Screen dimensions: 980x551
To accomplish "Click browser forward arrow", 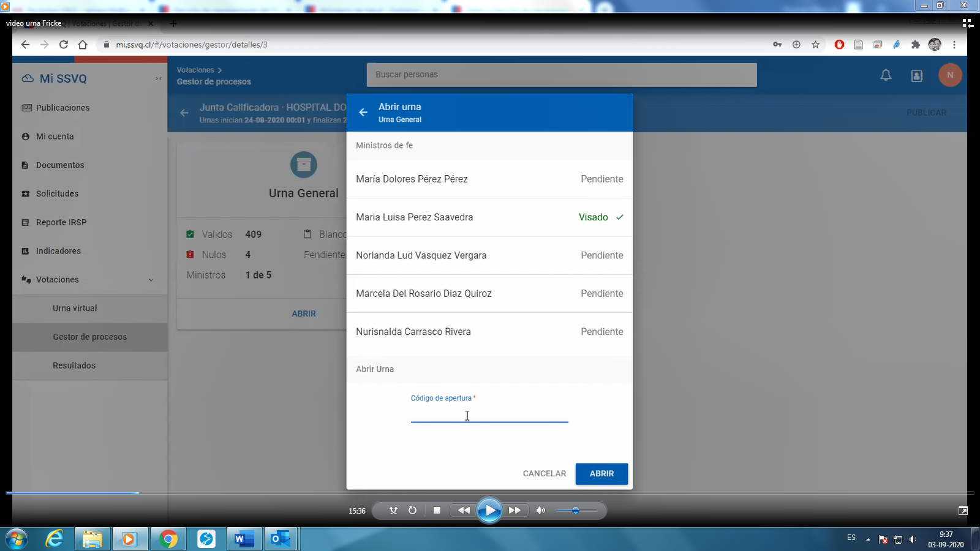I will pyautogui.click(x=44, y=45).
